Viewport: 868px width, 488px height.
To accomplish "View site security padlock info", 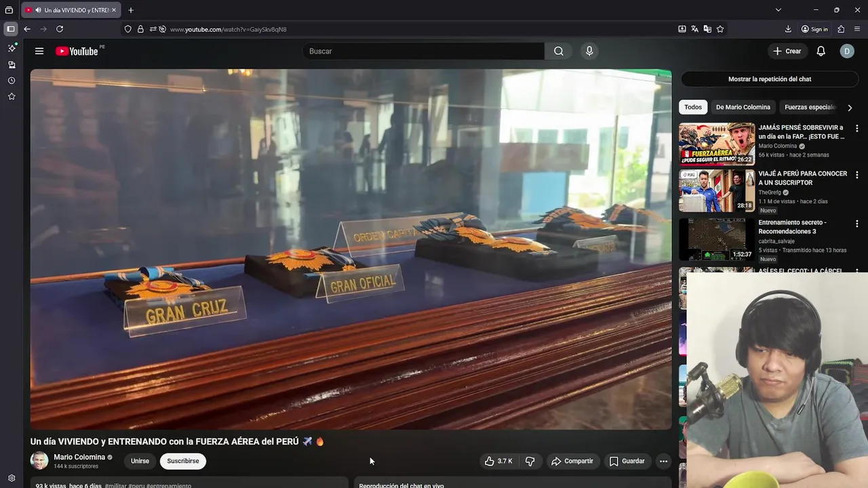I will click(x=140, y=29).
